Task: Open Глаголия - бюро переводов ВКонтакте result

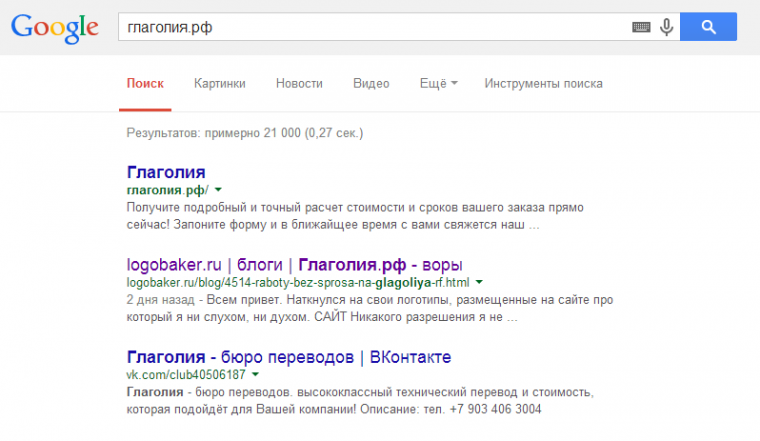Action: click(x=289, y=357)
